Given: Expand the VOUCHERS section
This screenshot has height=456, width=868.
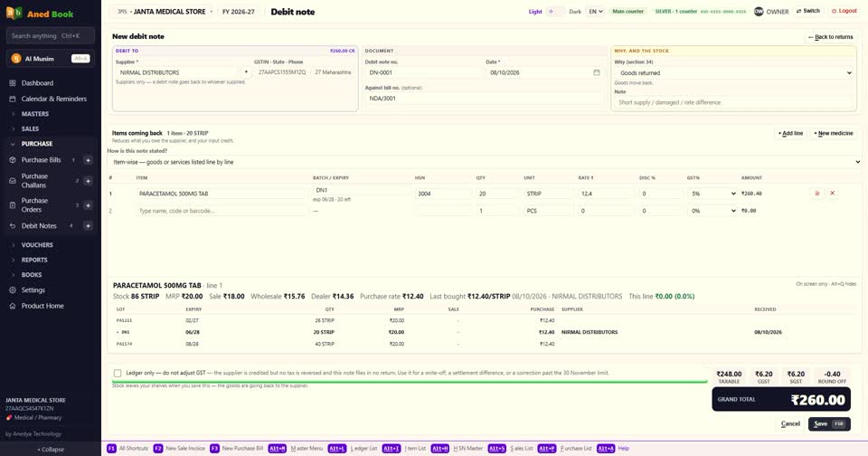Looking at the screenshot, I should tap(37, 245).
